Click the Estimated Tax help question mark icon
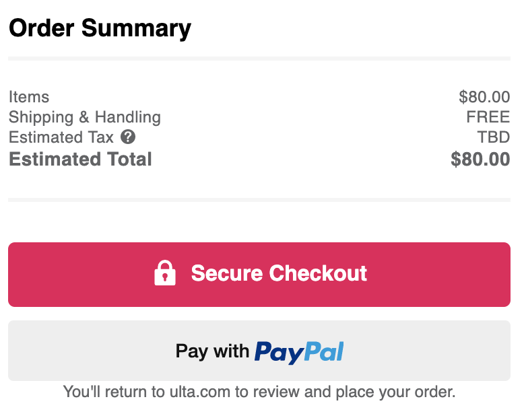Screen dimensions: 524x420 click(128, 137)
